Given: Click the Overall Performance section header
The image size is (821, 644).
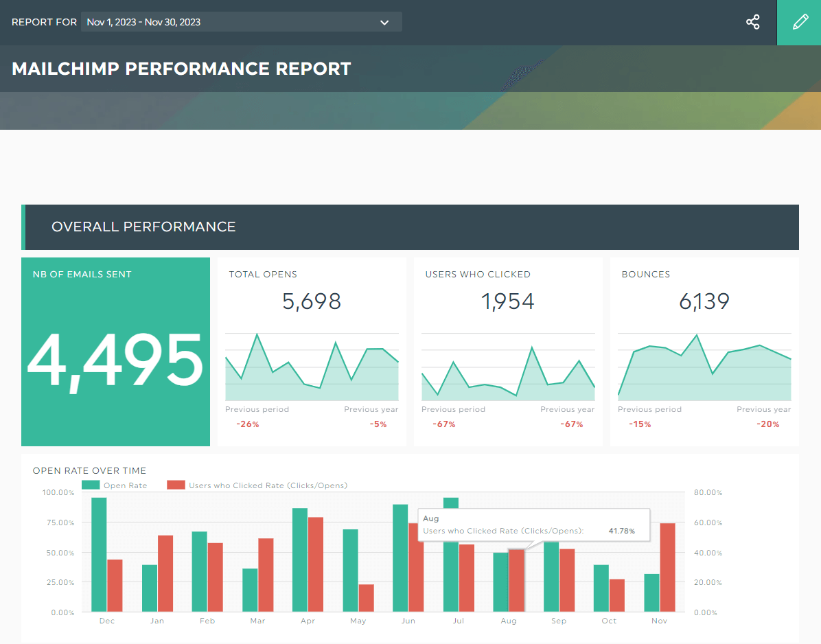Looking at the screenshot, I should point(410,227).
